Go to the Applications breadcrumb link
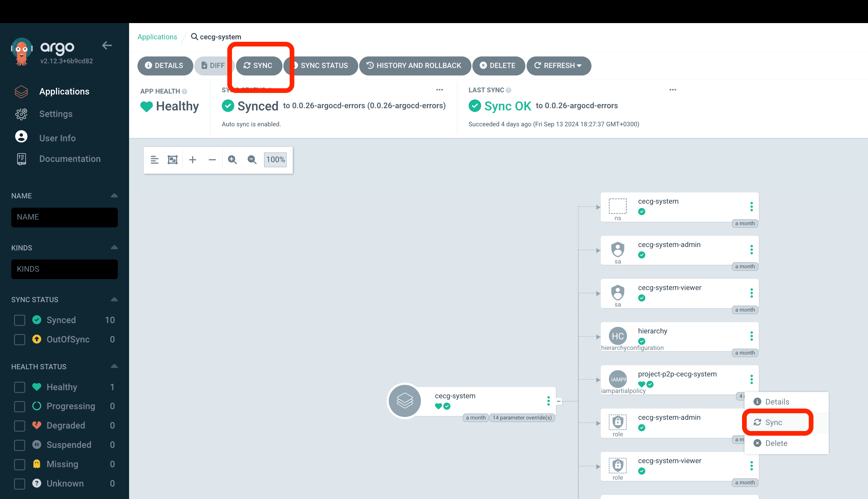 (157, 37)
